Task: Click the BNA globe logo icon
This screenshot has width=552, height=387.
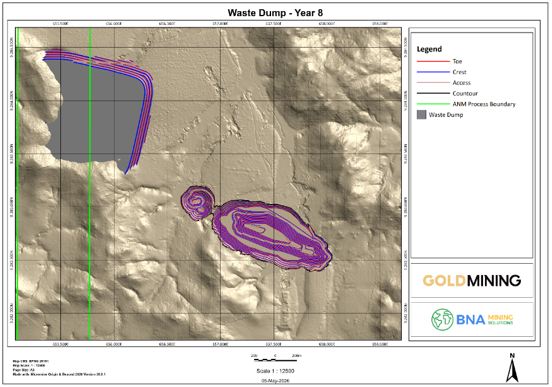Action: coord(442,319)
